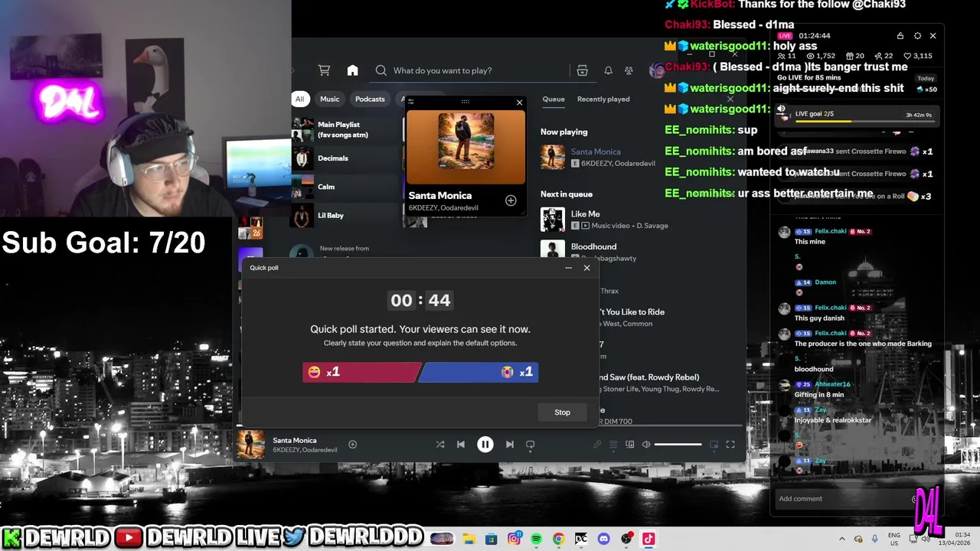Open Spotify notifications bell
The height and width of the screenshot is (551, 980).
[608, 70]
